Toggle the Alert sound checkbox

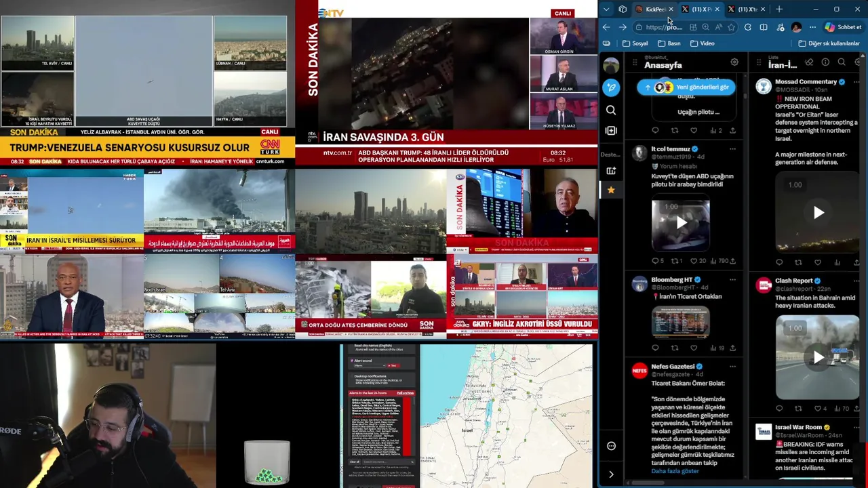[352, 361]
